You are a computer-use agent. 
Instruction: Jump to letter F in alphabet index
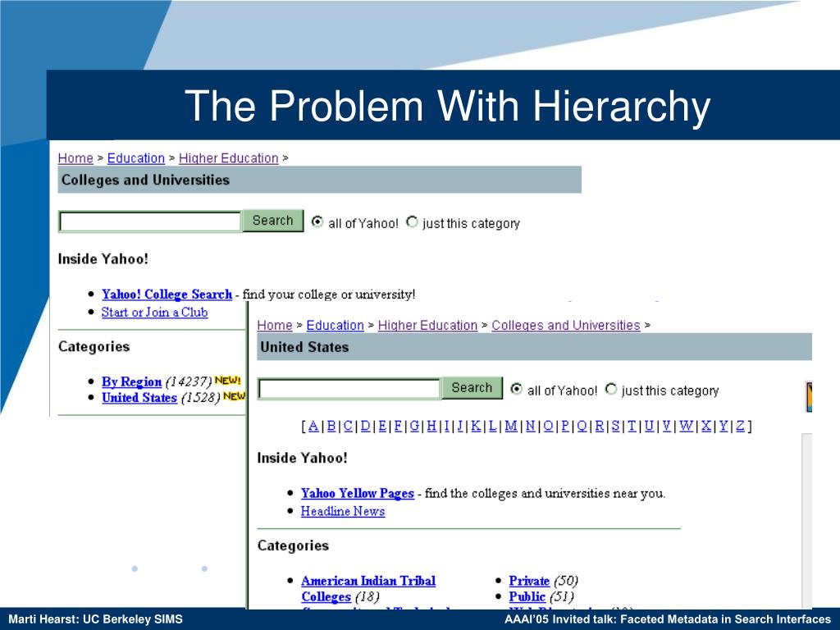point(398,427)
